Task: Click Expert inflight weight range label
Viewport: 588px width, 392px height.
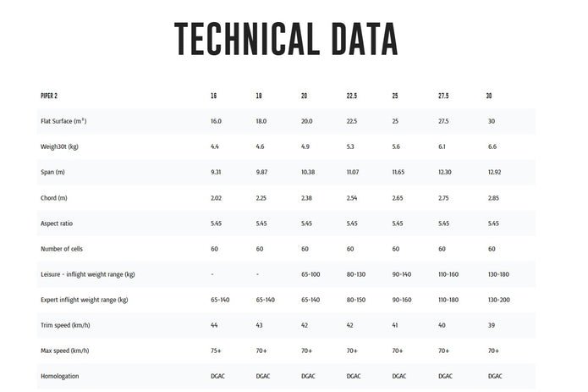Action: tap(85, 300)
